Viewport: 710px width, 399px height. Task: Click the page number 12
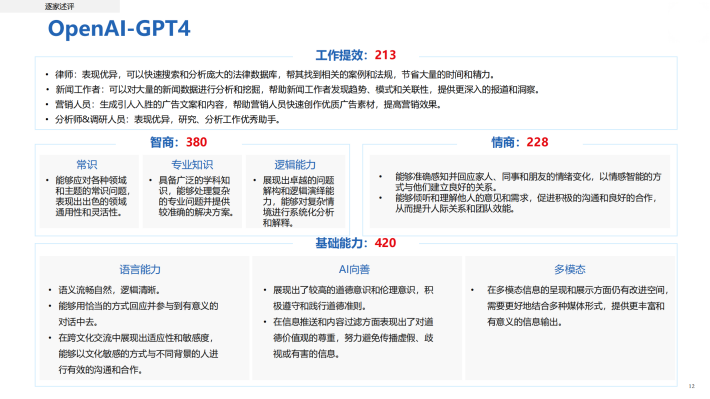click(691, 386)
